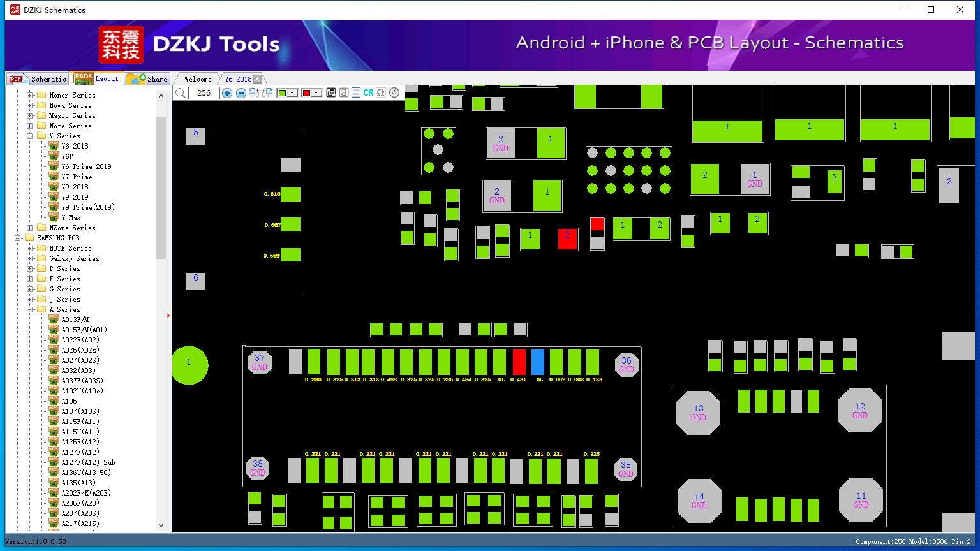This screenshot has height=551, width=980.
Task: Toggle the horizontal lines toolbar button
Action: (x=356, y=93)
